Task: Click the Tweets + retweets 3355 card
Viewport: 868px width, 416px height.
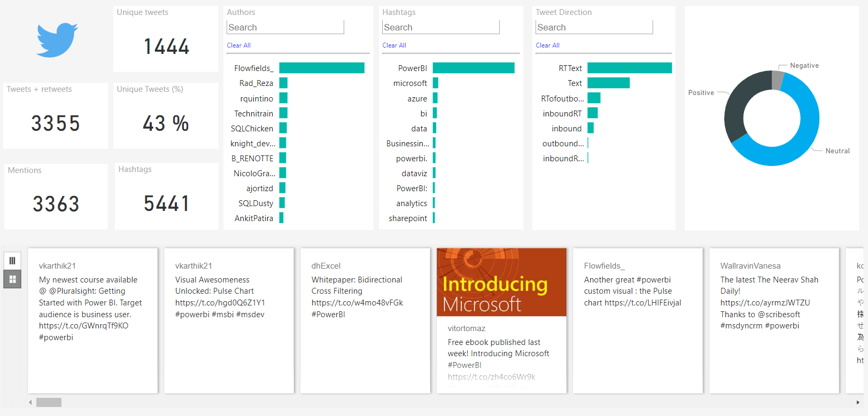Action: coord(56,116)
